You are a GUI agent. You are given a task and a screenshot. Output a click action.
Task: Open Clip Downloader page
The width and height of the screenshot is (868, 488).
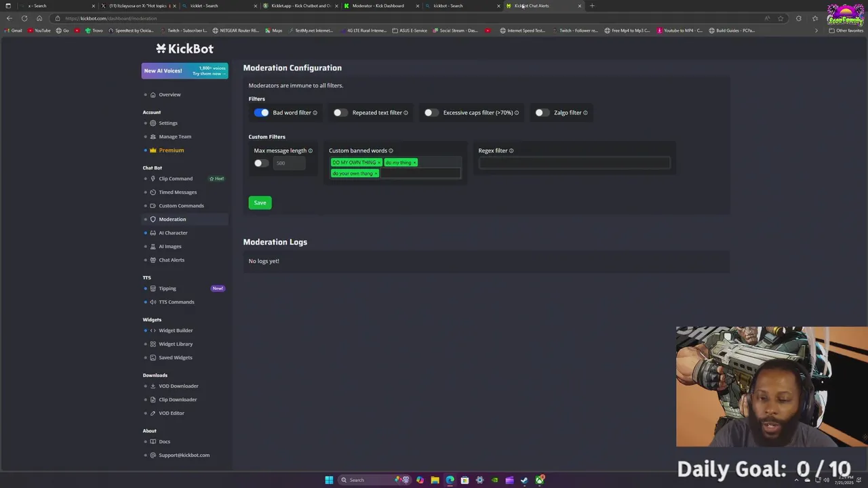click(x=178, y=400)
